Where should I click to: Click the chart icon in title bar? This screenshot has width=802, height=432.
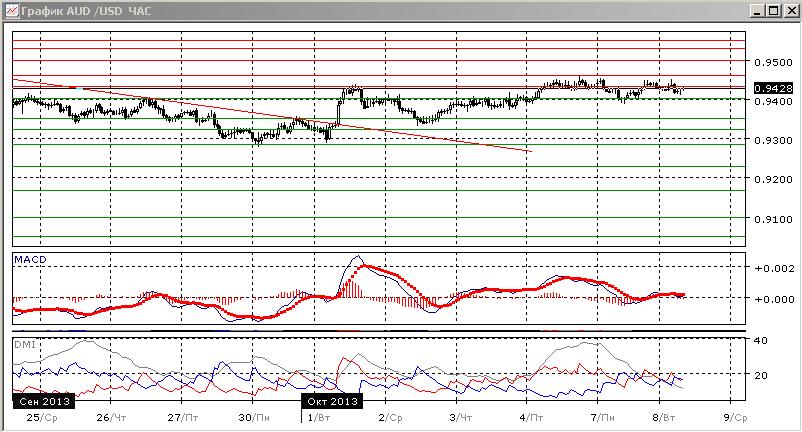point(12,11)
